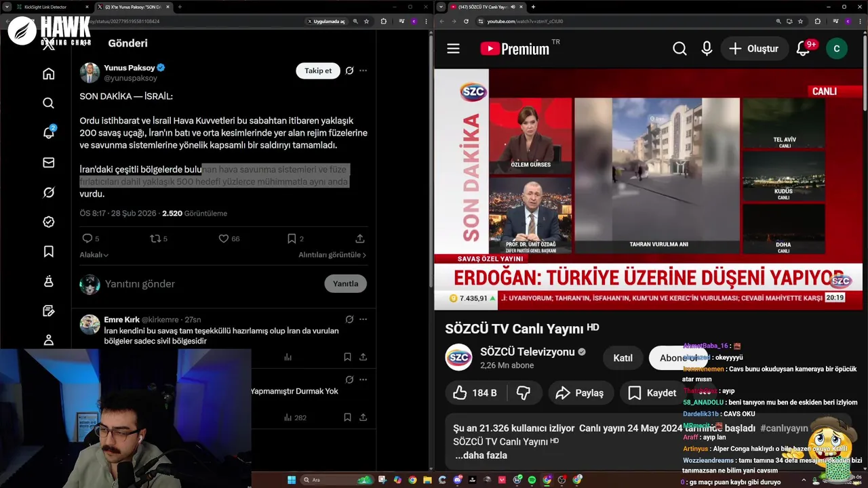Open #canlıyayın hashtag link
This screenshot has height=488, width=868.
tap(785, 428)
